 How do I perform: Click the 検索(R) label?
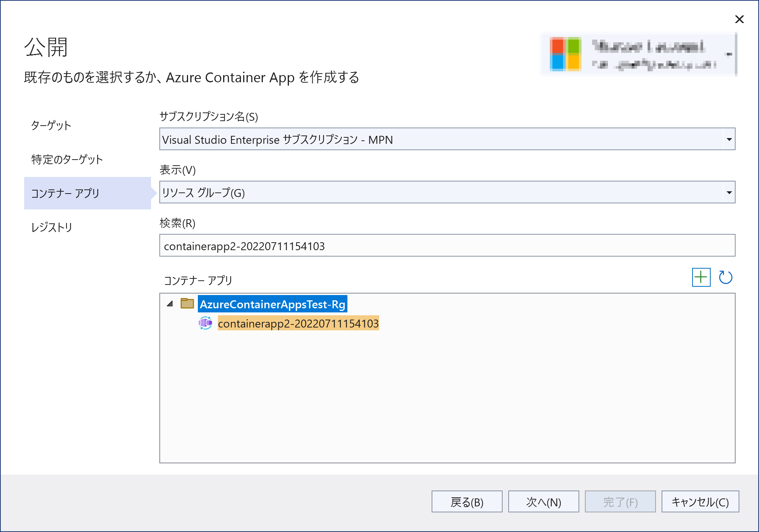click(177, 223)
